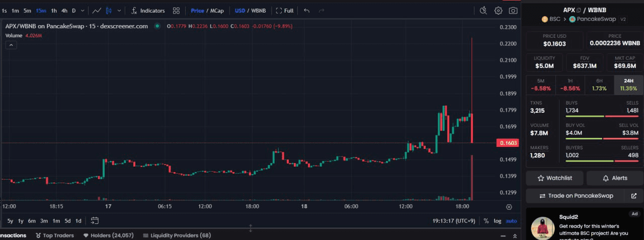
Task: Open the Squid2 ad thumbnail
Action: coord(543,229)
